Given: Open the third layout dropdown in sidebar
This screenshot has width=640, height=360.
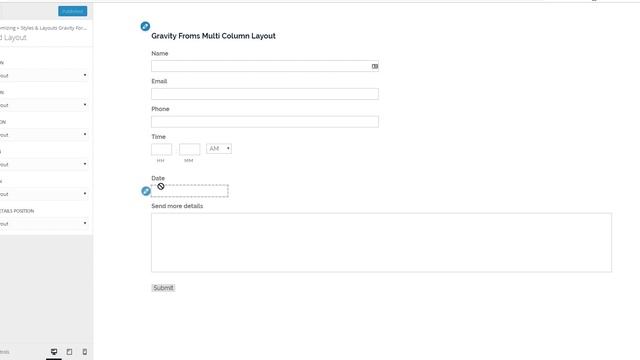Looking at the screenshot, I should coord(44,135).
